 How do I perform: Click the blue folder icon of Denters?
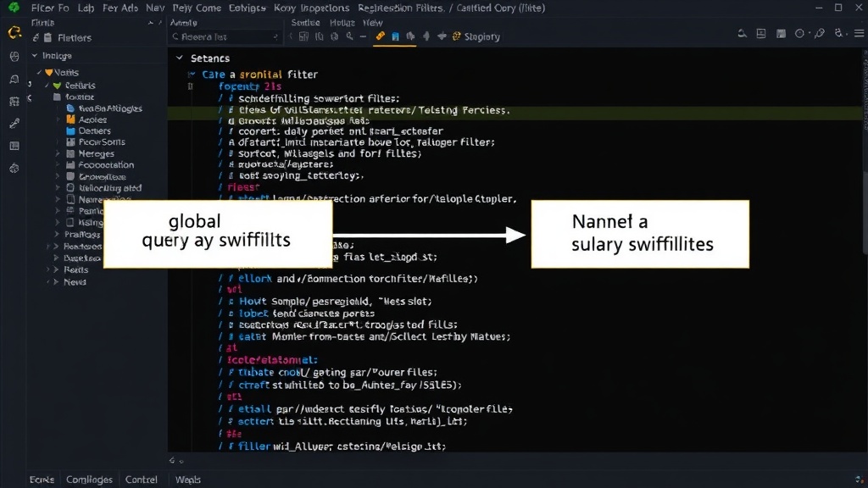point(70,131)
